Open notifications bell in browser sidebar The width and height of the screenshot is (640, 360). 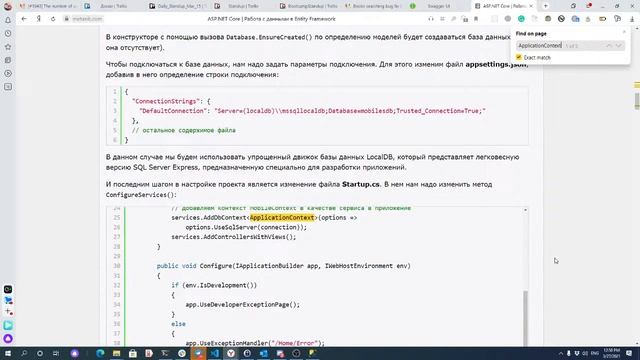(8, 20)
